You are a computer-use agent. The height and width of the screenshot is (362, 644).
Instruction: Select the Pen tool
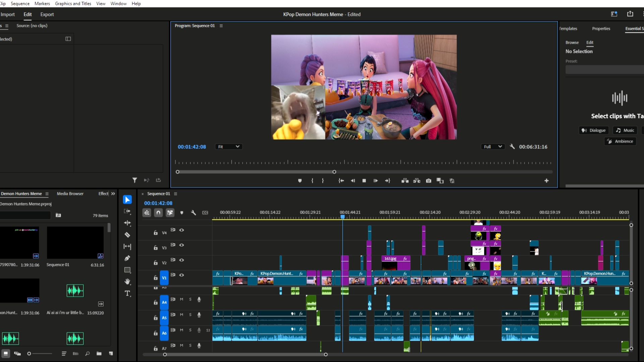point(127,258)
